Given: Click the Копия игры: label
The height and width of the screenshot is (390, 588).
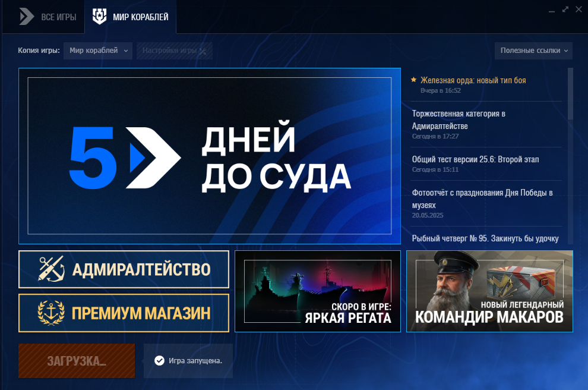Looking at the screenshot, I should point(39,51).
